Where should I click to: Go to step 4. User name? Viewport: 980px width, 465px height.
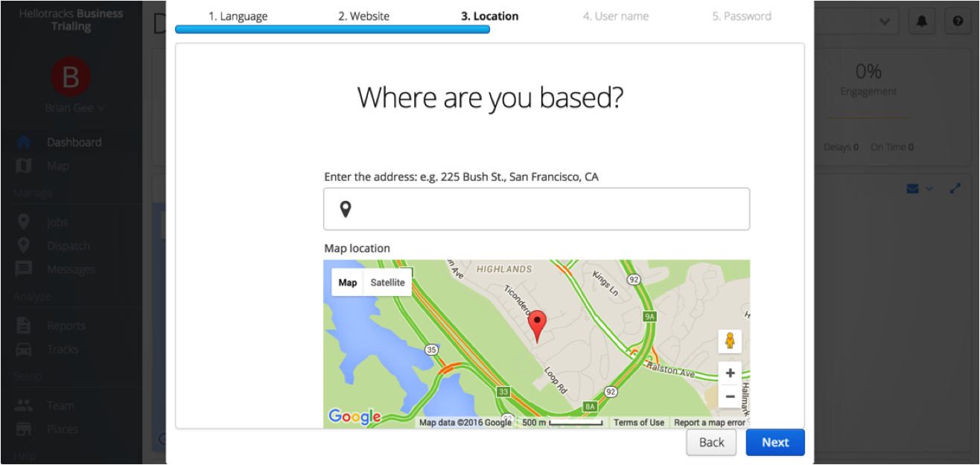615,16
